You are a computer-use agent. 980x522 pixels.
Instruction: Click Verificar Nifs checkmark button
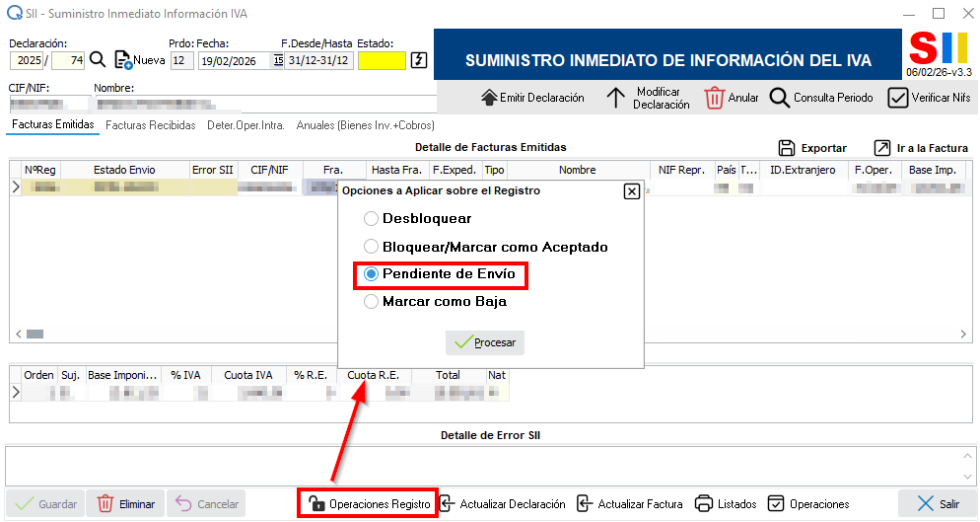point(929,98)
